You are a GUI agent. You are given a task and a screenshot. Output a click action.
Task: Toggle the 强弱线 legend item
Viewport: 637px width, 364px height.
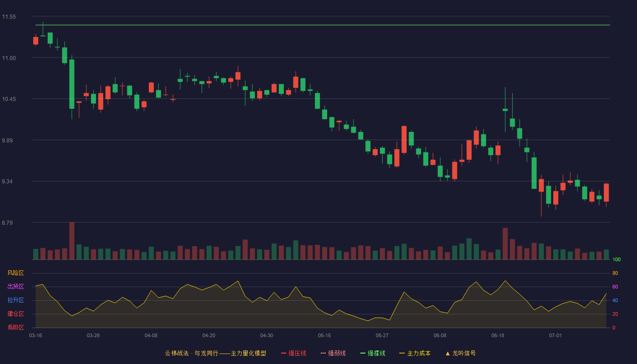click(x=333, y=353)
